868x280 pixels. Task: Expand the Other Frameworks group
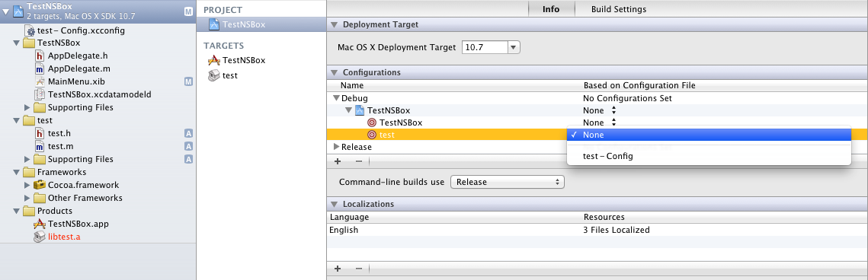coord(27,198)
